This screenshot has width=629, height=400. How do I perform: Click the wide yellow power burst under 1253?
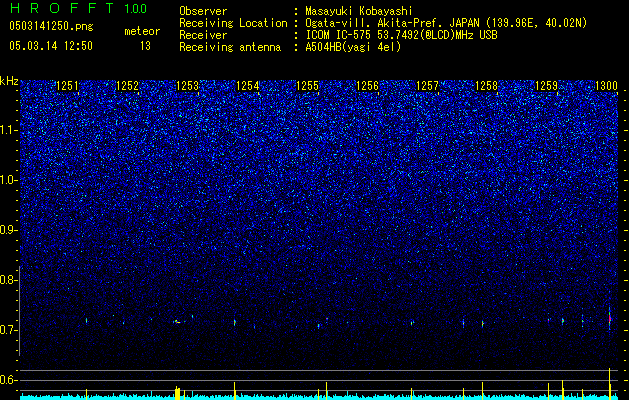(x=177, y=393)
